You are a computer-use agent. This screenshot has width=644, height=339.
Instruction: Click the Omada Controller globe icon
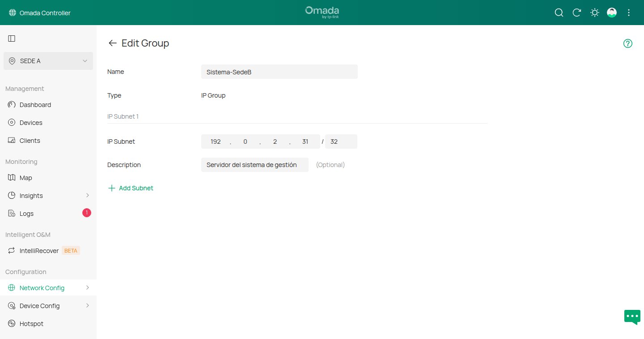(12, 13)
